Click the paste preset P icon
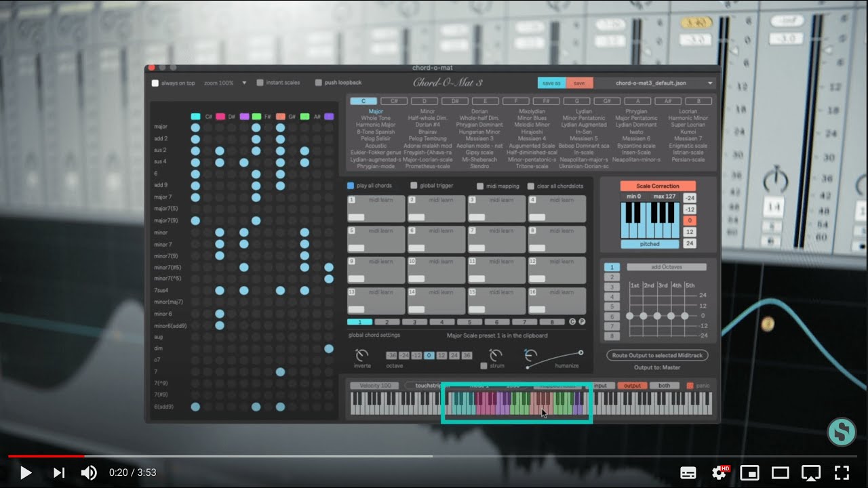The width and height of the screenshot is (868, 488). tap(582, 322)
